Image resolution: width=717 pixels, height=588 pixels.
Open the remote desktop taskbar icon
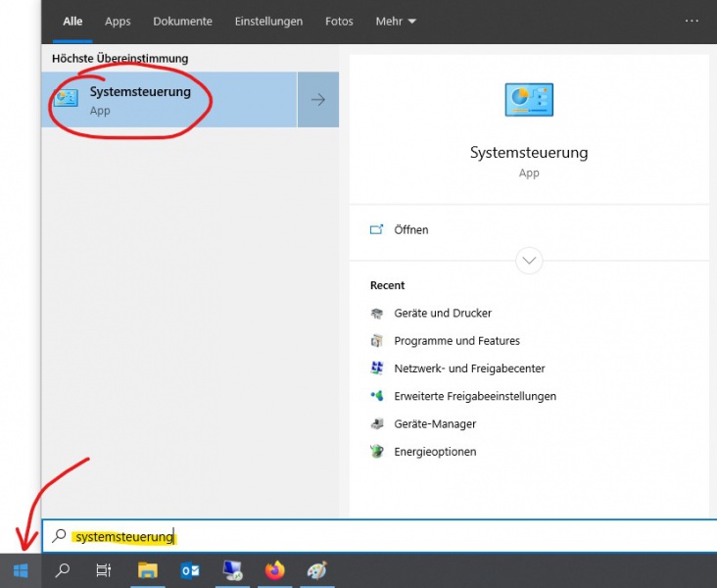click(232, 570)
